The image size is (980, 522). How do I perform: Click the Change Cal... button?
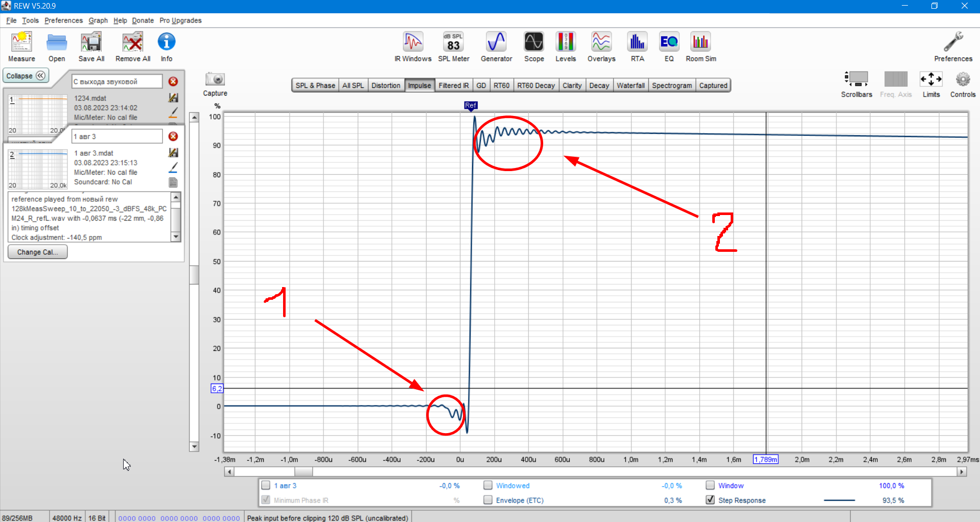pyautogui.click(x=37, y=252)
